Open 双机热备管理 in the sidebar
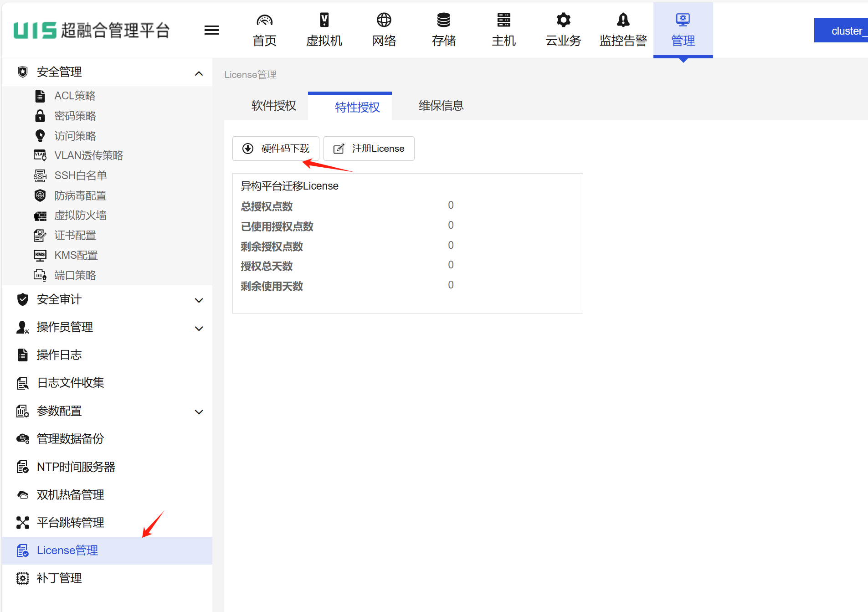Viewport: 868px width, 612px height. 107,494
